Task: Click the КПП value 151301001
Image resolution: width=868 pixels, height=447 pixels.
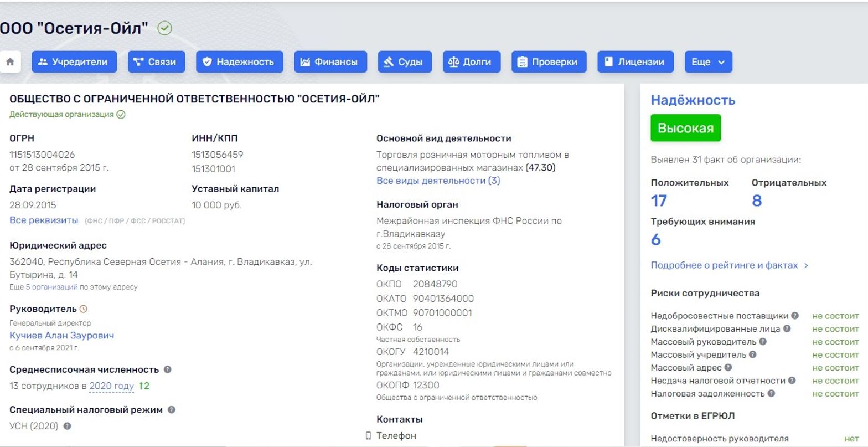Action: tap(213, 169)
